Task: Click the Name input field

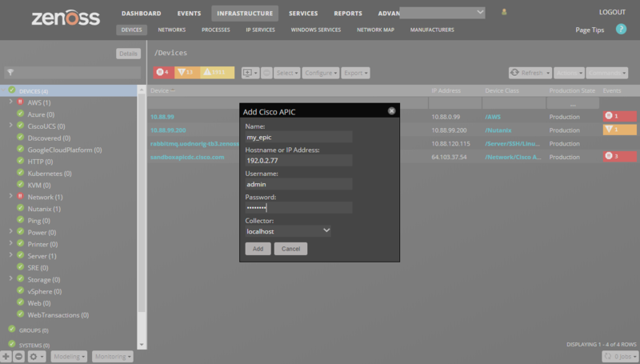Action: coord(298,137)
